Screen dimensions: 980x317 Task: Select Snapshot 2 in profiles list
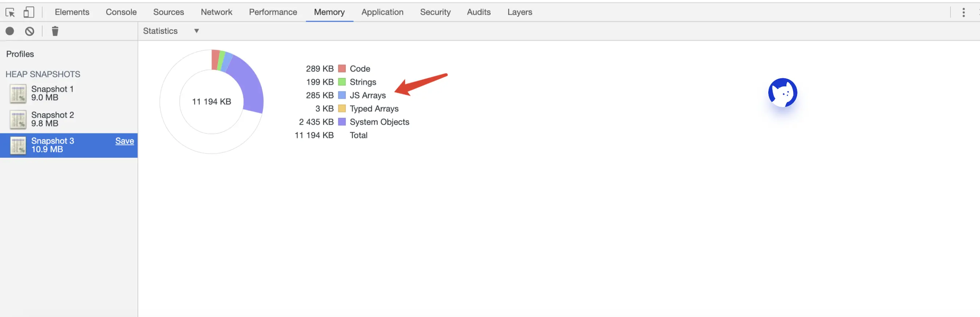[x=52, y=119]
